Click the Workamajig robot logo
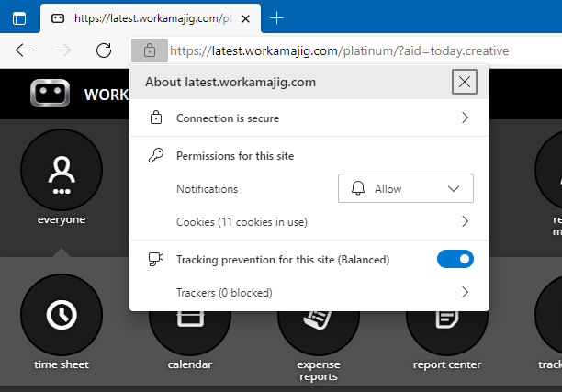Screen dimensions: 562x392 click(x=51, y=93)
